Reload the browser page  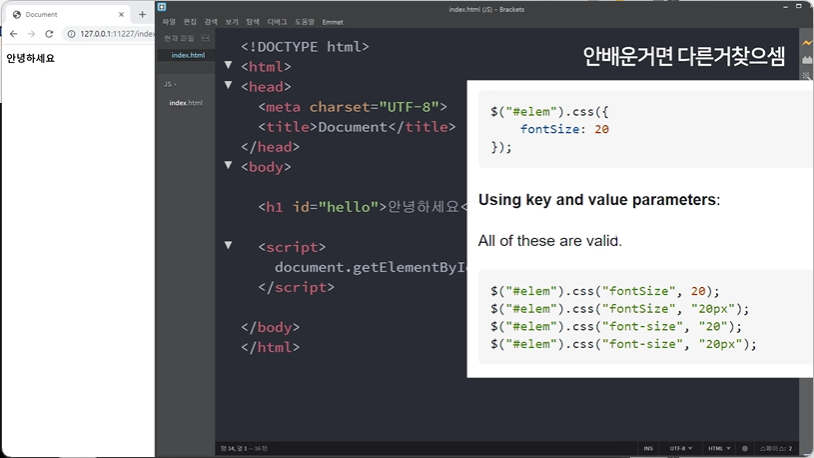(x=49, y=34)
